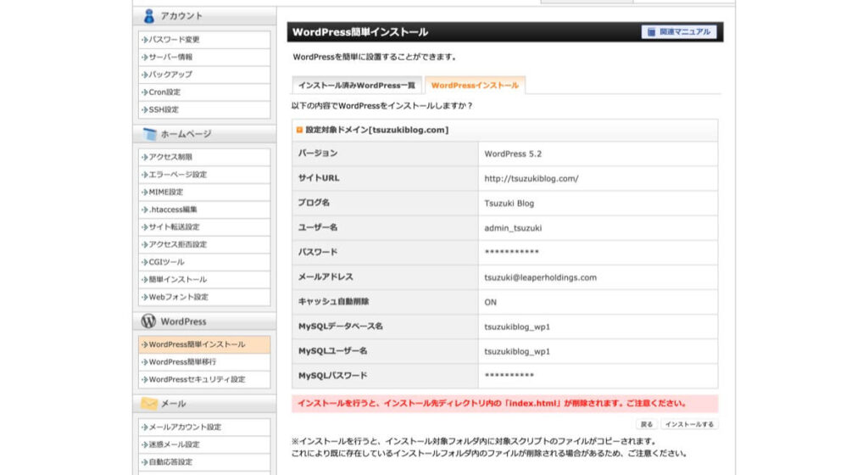Click the WordPress logo icon in sidebar
This screenshot has height=475, width=868.
coord(148,321)
